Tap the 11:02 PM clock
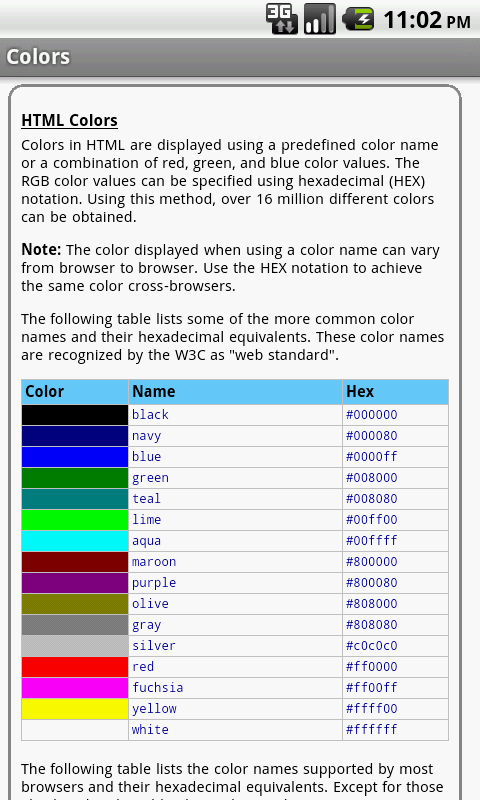 point(426,20)
